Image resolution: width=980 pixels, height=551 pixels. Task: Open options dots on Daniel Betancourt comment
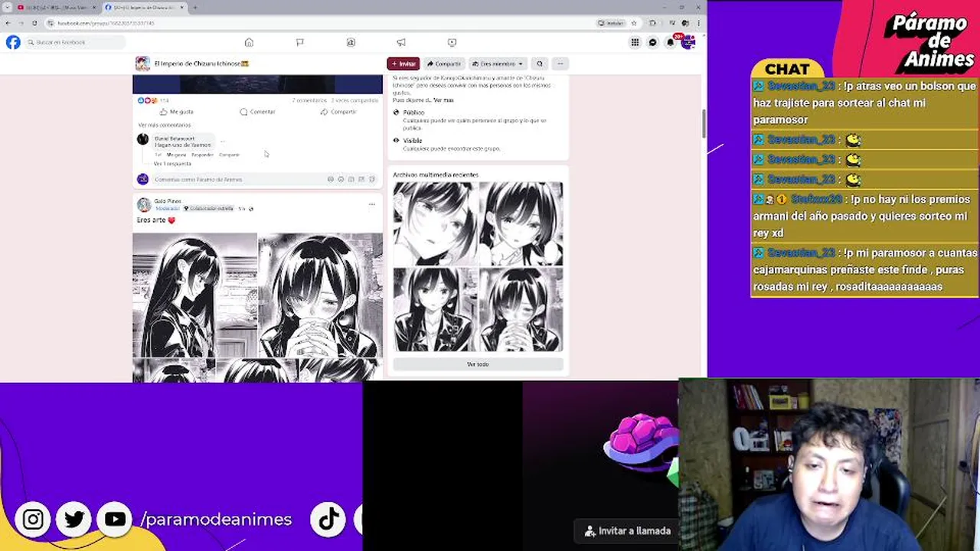coord(223,142)
